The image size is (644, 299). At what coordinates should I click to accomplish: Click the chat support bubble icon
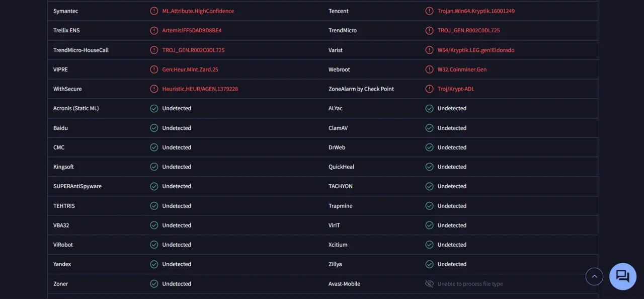click(x=622, y=276)
